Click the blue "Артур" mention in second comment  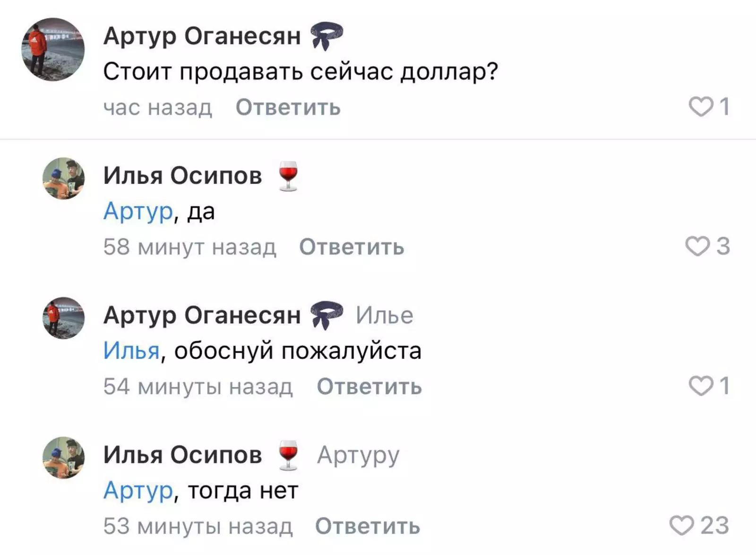click(137, 213)
